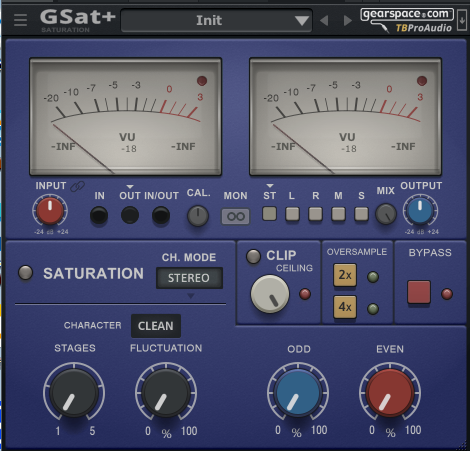Toggle the CLIP enable LED button
Screen dimensions: 470x451
pos(253,256)
